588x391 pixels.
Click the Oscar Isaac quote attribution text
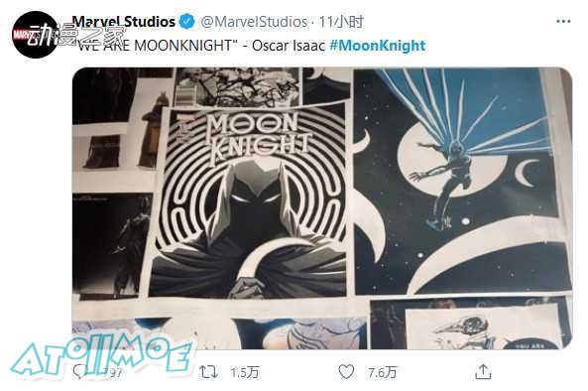[289, 46]
